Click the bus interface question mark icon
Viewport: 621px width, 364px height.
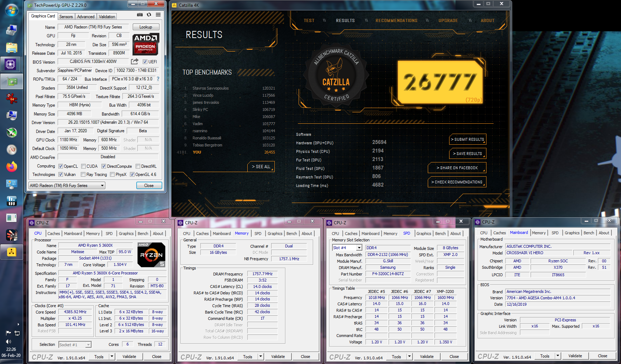click(158, 79)
